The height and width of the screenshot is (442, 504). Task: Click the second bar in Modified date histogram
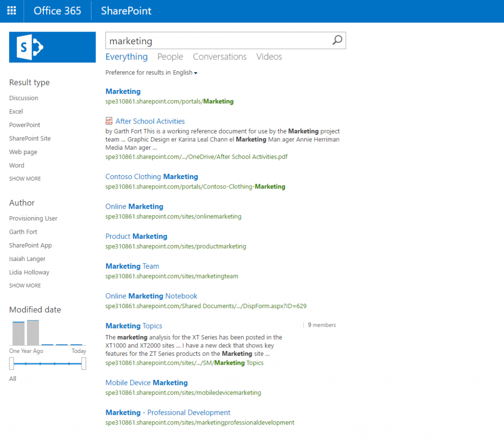(33, 333)
